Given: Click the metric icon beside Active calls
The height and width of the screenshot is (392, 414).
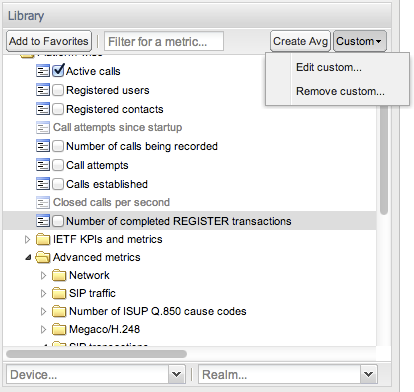Looking at the screenshot, I should coord(43,71).
